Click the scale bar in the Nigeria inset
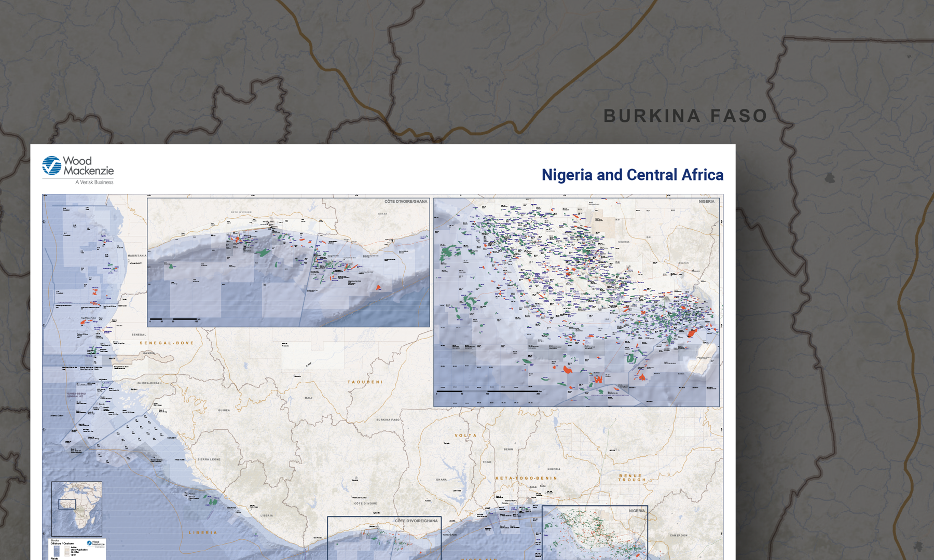 [488, 391]
